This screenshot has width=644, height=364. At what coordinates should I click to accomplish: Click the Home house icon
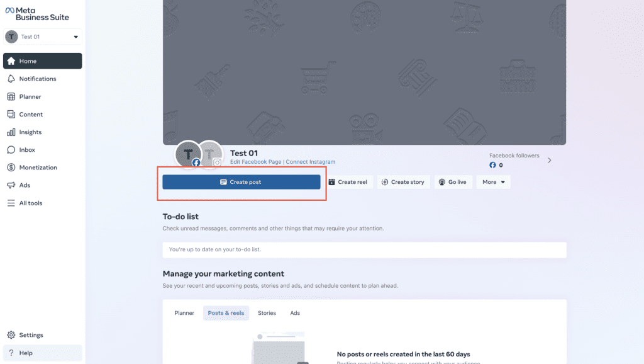click(11, 61)
